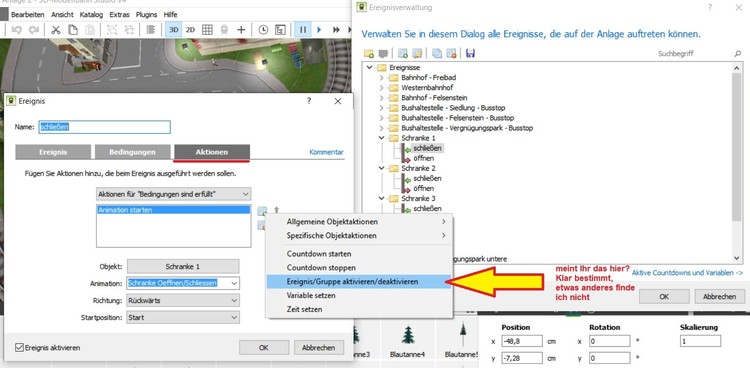The height and width of the screenshot is (368, 750).
Task: Collapse the Ereignisse root folder
Action: pos(370,67)
